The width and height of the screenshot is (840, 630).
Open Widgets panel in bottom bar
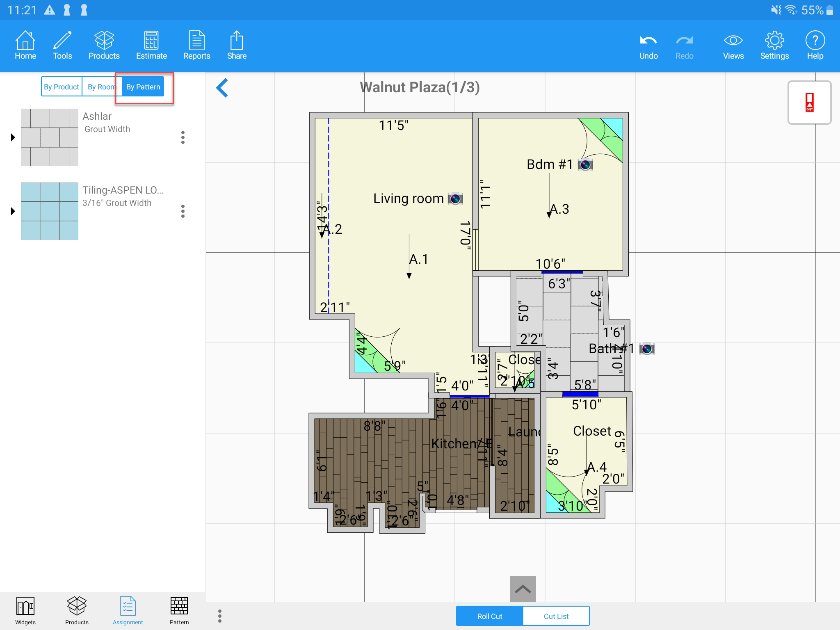coord(25,610)
